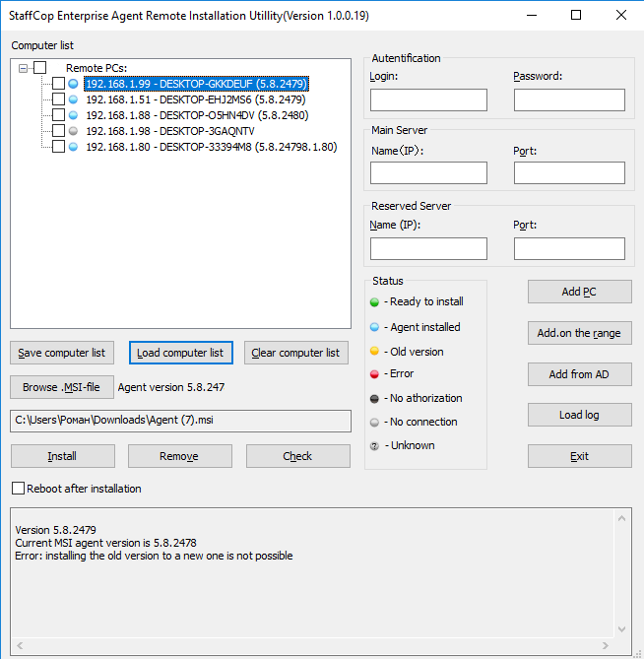This screenshot has width=644, height=659.
Task: Click Save computer list button
Action: point(61,353)
